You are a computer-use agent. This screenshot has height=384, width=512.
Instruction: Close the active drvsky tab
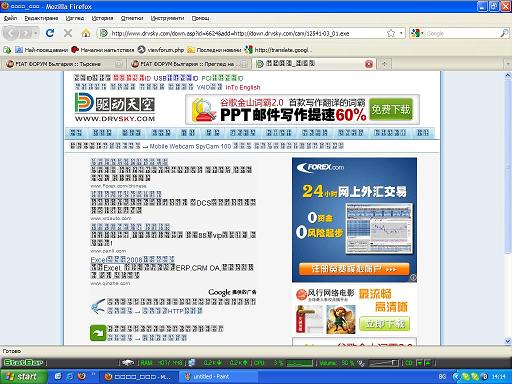369,64
